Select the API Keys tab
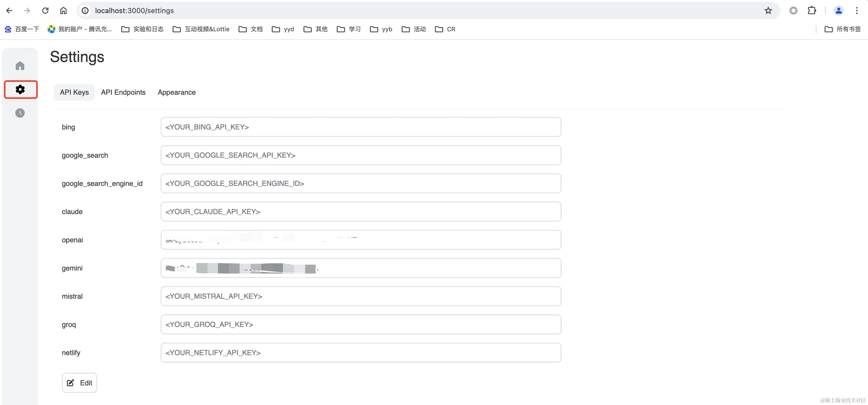 point(74,92)
